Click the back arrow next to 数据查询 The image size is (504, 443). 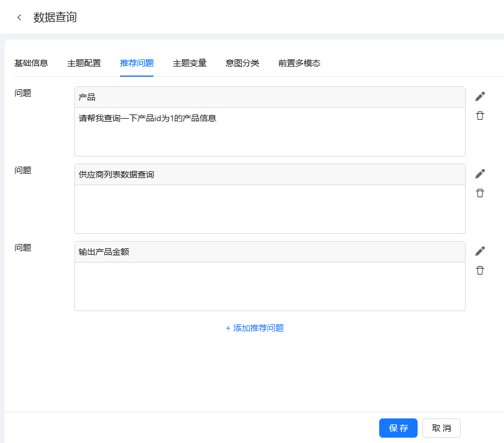click(x=19, y=17)
